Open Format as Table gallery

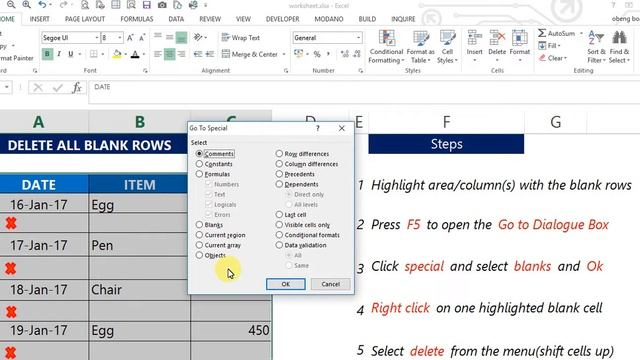point(421,47)
